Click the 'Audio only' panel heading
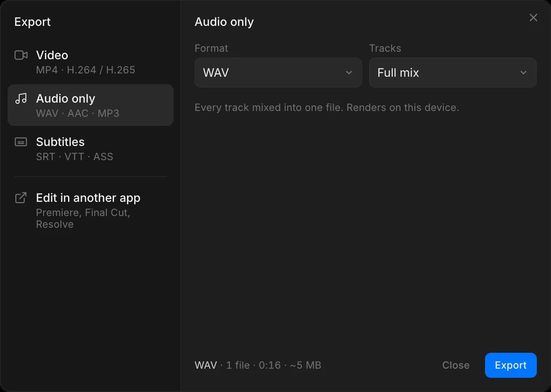The image size is (551, 392). click(224, 22)
